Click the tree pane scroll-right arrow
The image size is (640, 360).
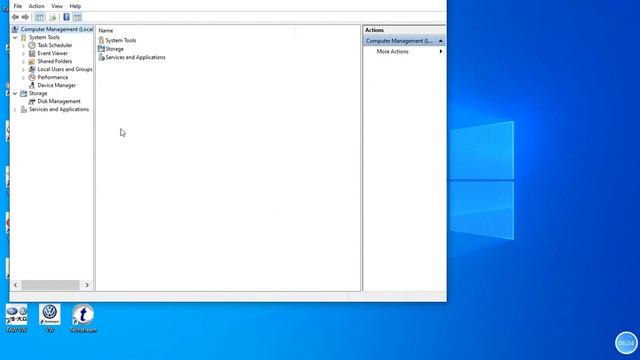87,285
